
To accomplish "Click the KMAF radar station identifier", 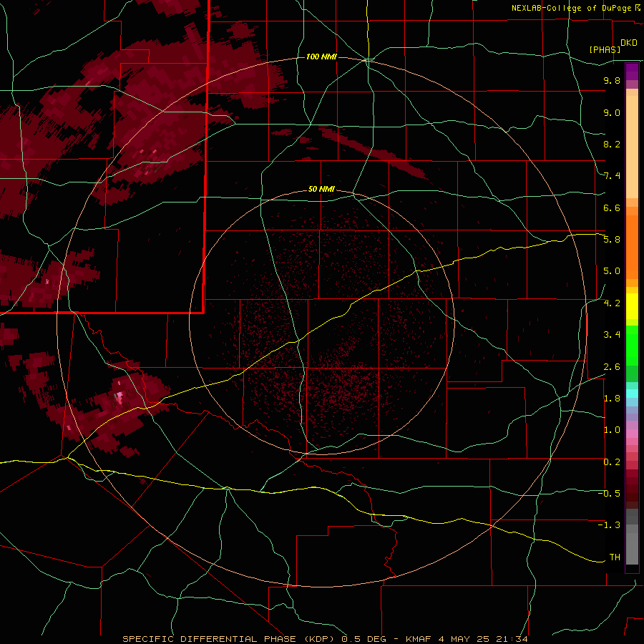I will tap(419, 639).
